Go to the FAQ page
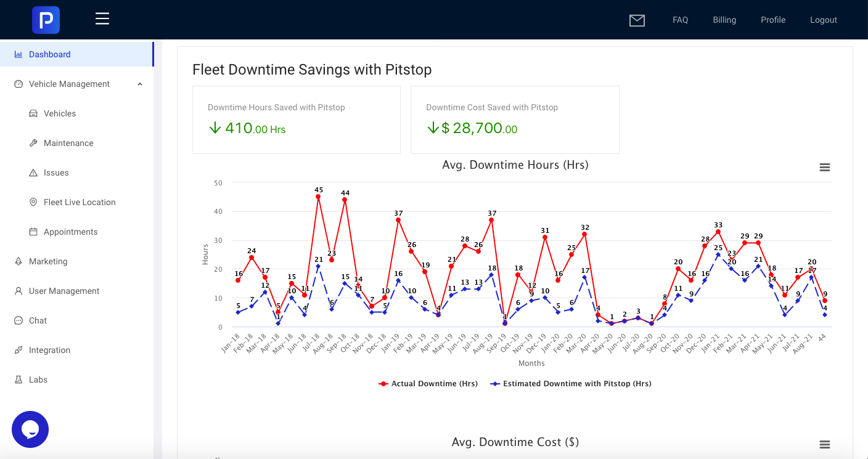 [680, 20]
